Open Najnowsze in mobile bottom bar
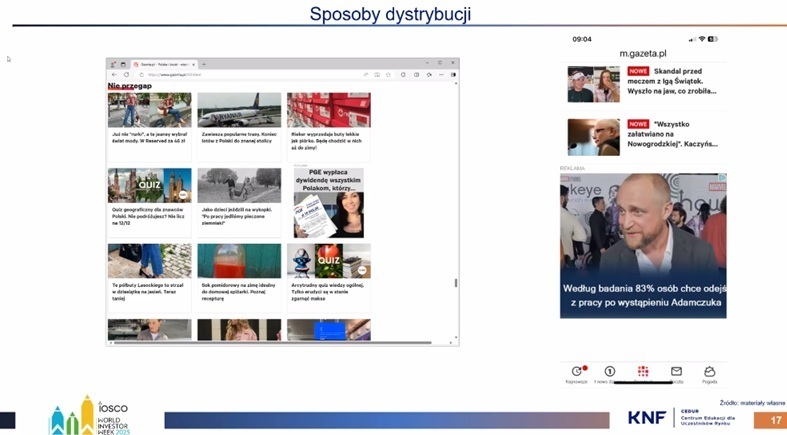787x435 pixels. pyautogui.click(x=577, y=372)
